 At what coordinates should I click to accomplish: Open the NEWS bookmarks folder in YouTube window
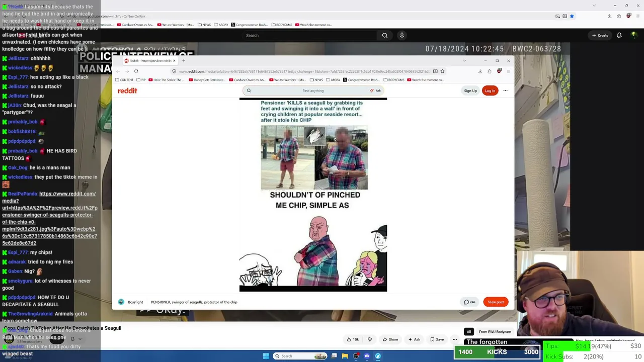tap(206, 25)
